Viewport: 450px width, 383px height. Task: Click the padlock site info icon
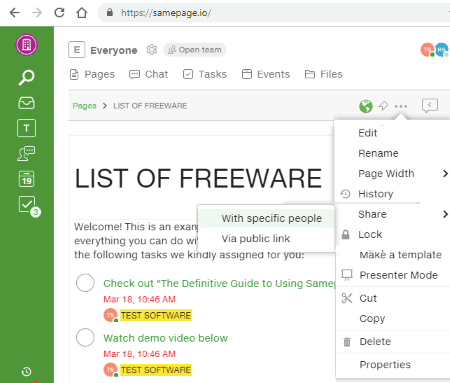[110, 13]
